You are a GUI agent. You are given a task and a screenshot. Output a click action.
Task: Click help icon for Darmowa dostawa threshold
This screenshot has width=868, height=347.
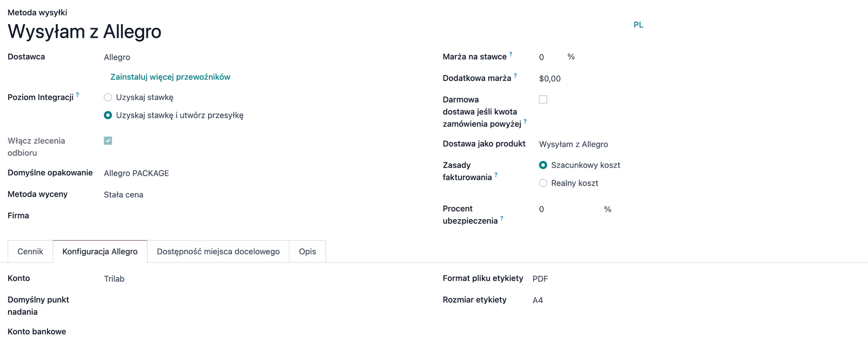click(x=525, y=122)
